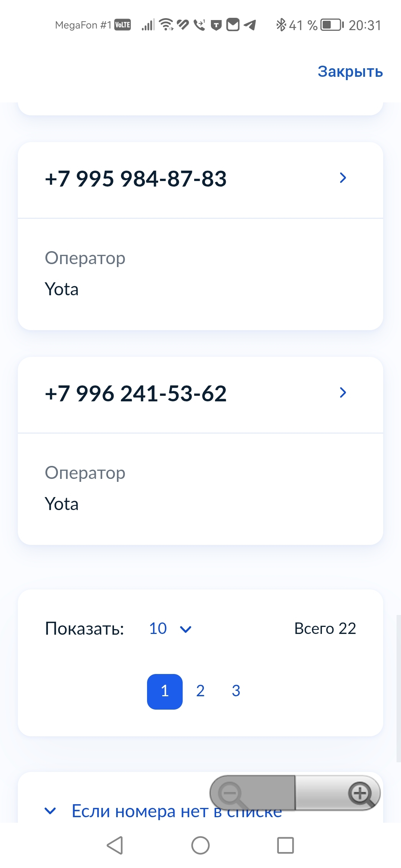Viewport: 401px width, 868px height.
Task: Tap the zoom out magnifier icon
Action: click(x=231, y=794)
